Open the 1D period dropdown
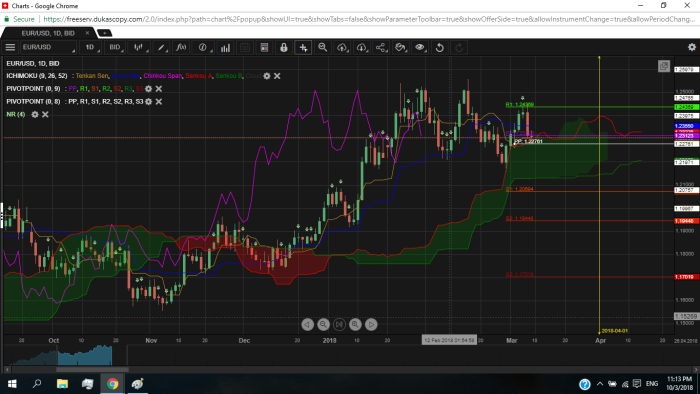Screen dimensions: 700x394 tap(91, 47)
